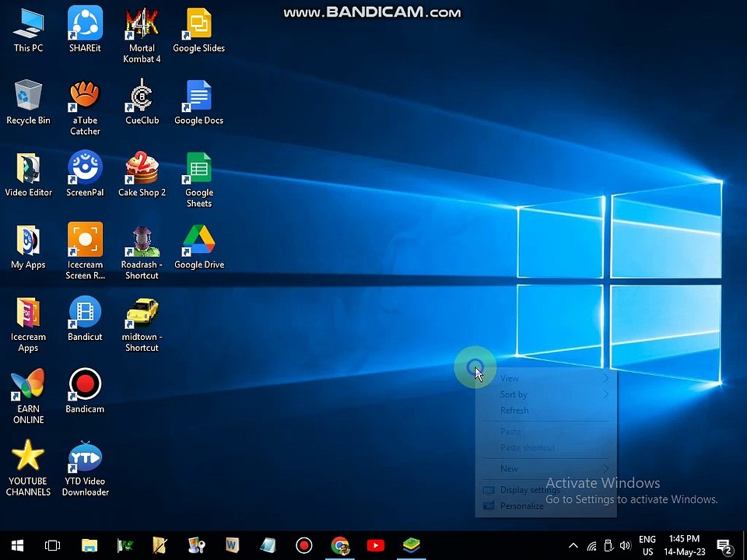The height and width of the screenshot is (560, 747).
Task: Open This PC desktop icon
Action: tap(28, 30)
